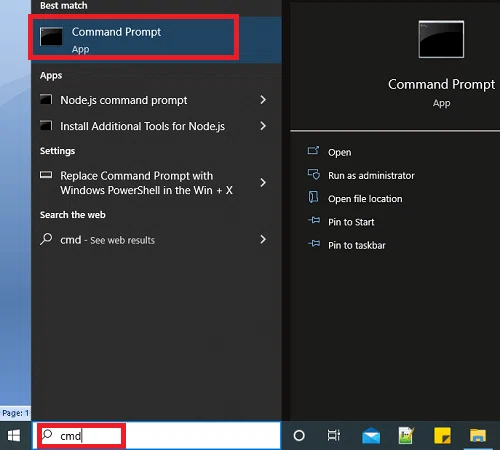Select Install Additional Tools for Node.js
500x450 pixels.
[x=157, y=126]
